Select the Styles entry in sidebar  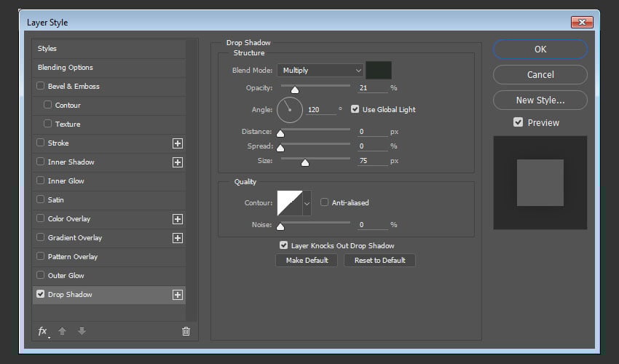coord(47,49)
